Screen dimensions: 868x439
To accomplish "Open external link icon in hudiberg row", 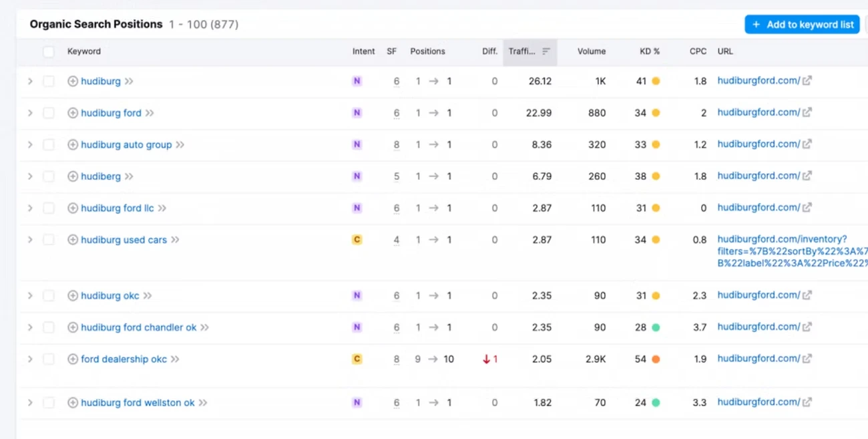I will tap(807, 176).
